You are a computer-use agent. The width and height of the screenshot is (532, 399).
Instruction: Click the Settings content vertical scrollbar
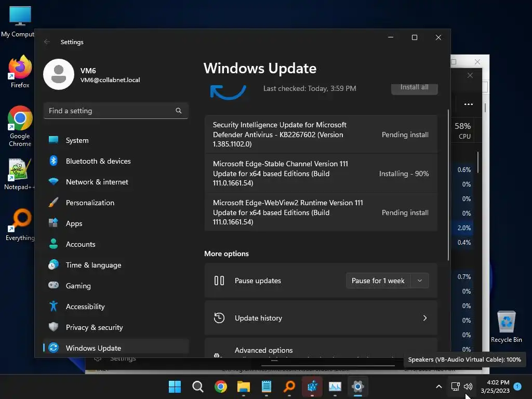point(448,185)
